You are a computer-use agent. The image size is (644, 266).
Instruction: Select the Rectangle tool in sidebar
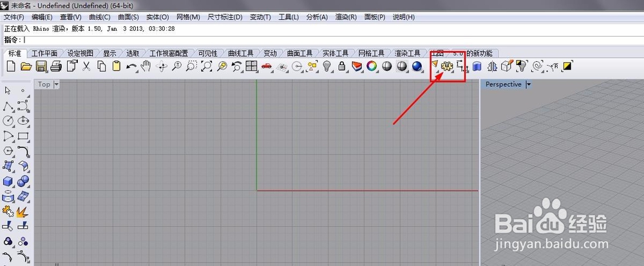[x=23, y=136]
